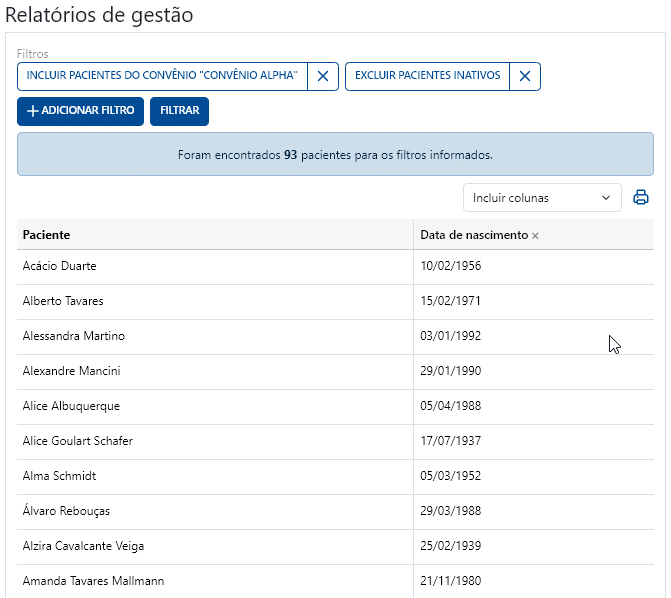Remove the Data de nascimento column
Viewport: 671px width, 598px height.
tap(535, 235)
